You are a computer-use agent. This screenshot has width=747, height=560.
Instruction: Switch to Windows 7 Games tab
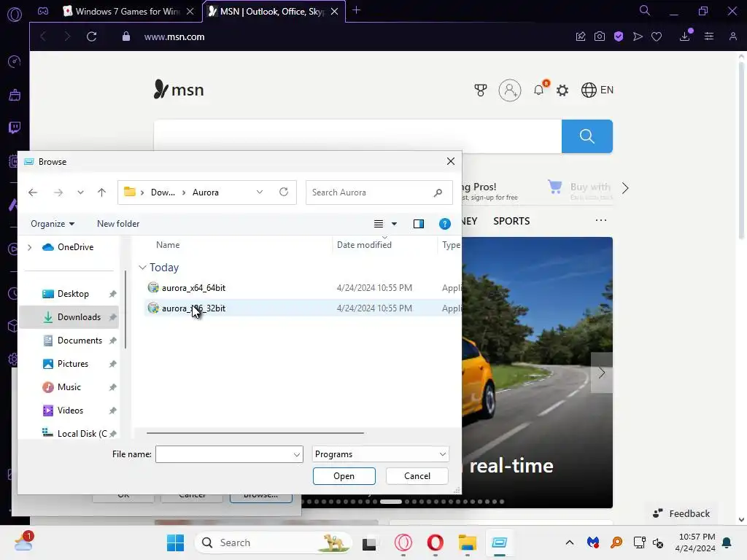128,12
